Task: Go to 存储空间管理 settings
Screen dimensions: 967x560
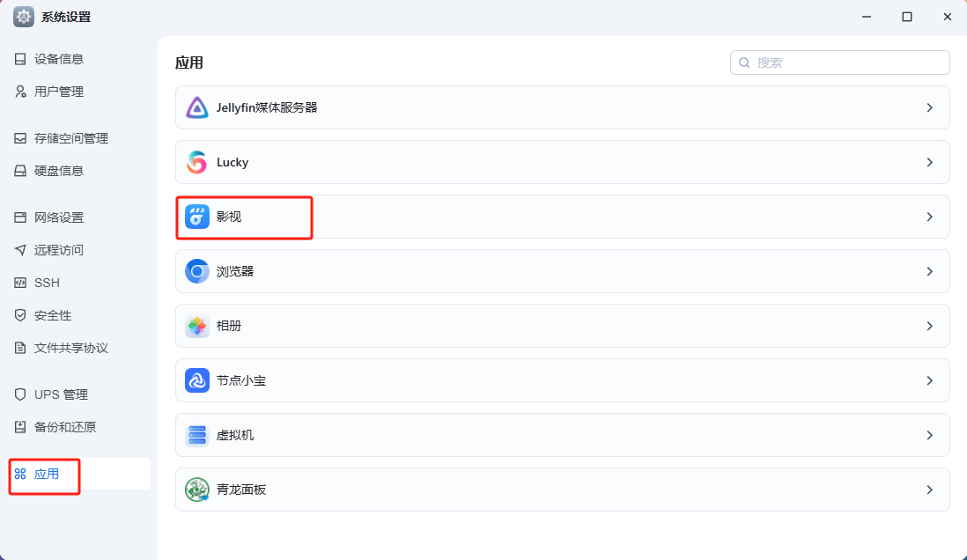Action: (70, 138)
